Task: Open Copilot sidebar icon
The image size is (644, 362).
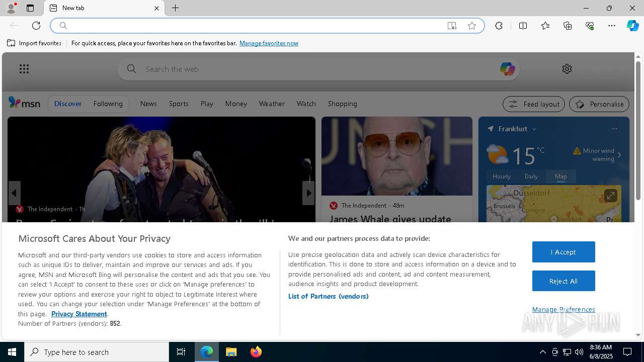Action: 633,26
